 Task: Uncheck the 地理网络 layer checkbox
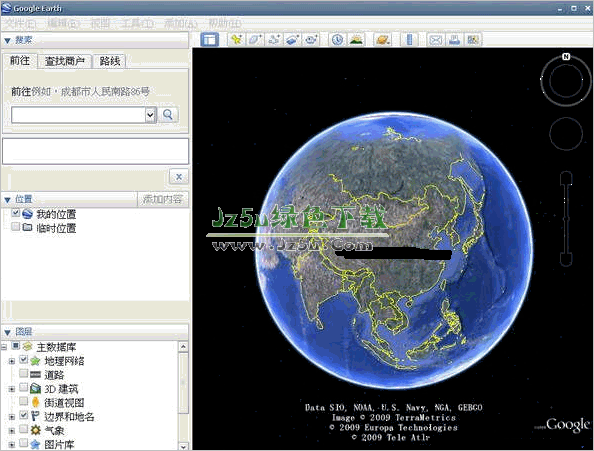23,359
